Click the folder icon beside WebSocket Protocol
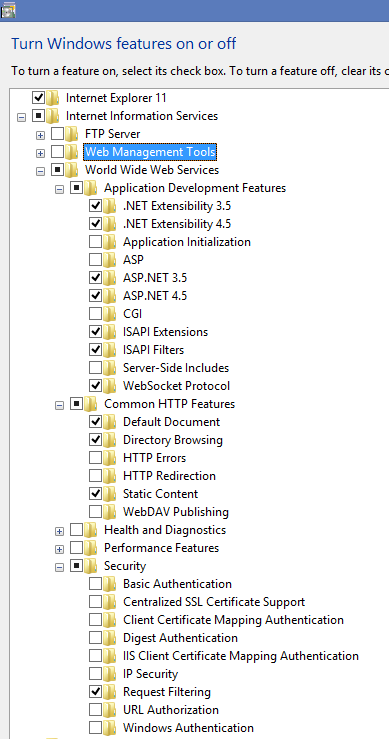Screen dimensions: 389x739 click(110, 386)
